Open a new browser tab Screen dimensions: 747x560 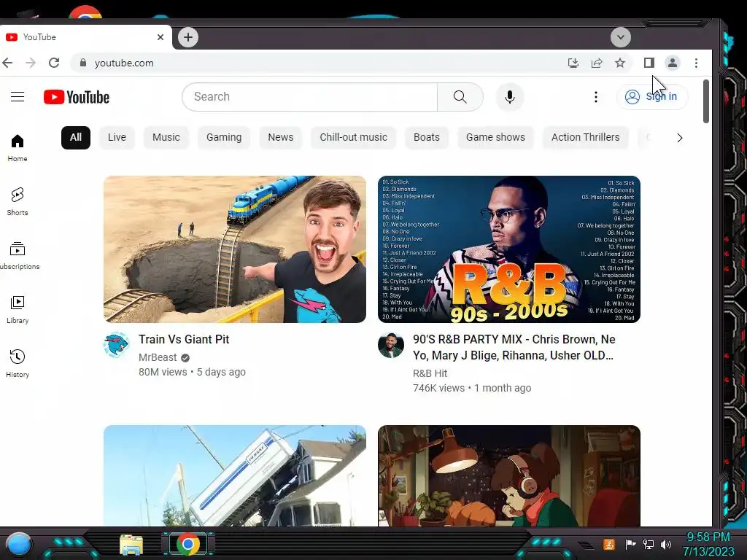coord(188,37)
